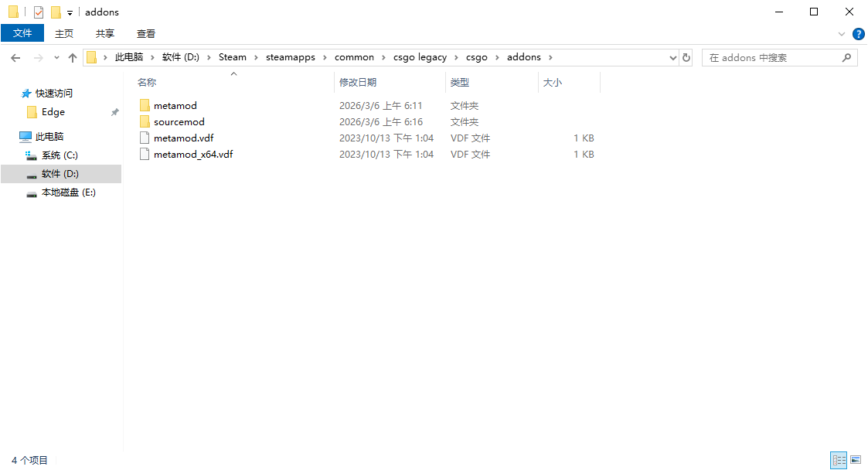
Task: Expand the ribbon with the chevron
Action: 842,34
